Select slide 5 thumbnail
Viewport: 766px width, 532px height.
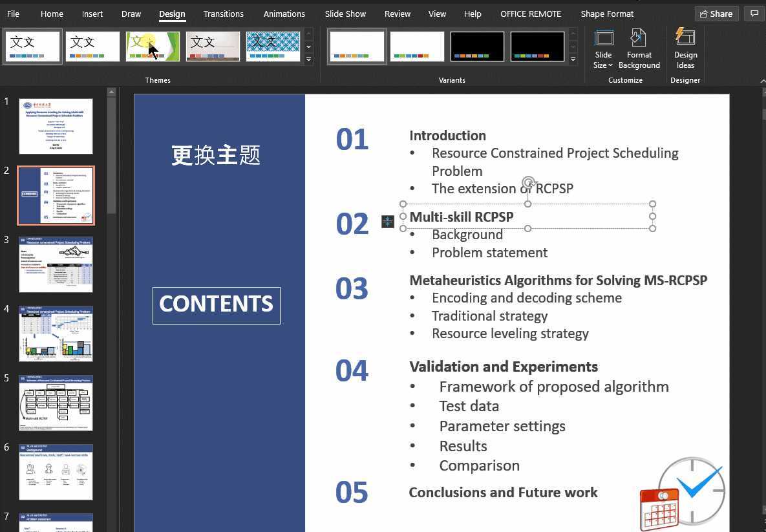pyautogui.click(x=56, y=403)
